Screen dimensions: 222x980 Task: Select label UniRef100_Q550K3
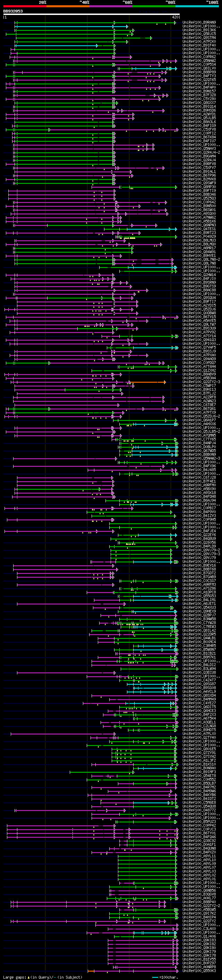pos(199,971)
